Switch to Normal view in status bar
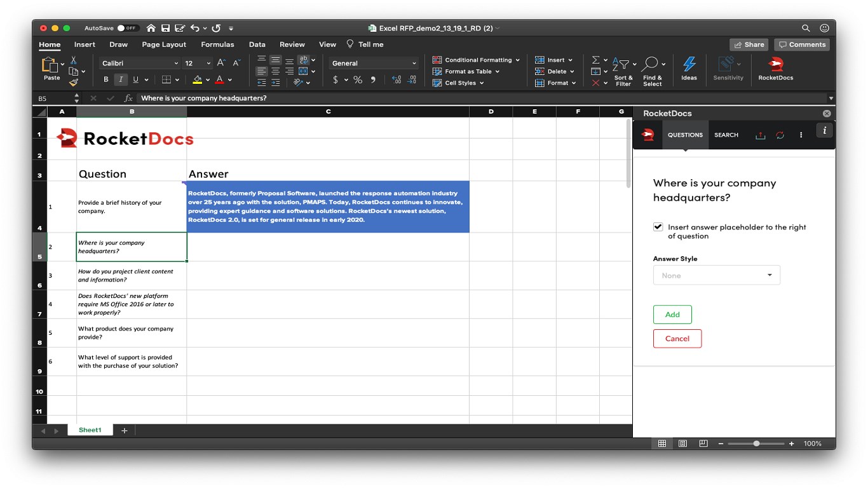The image size is (868, 488). tap(662, 444)
